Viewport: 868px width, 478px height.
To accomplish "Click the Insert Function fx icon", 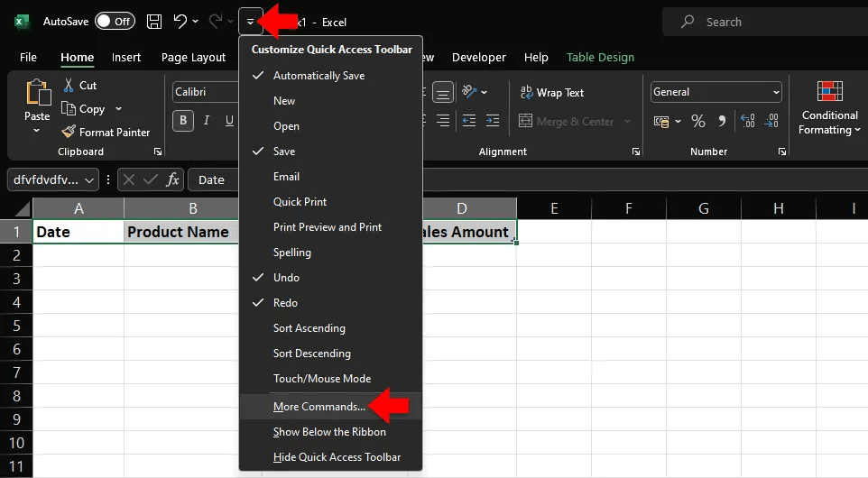I will coord(172,179).
